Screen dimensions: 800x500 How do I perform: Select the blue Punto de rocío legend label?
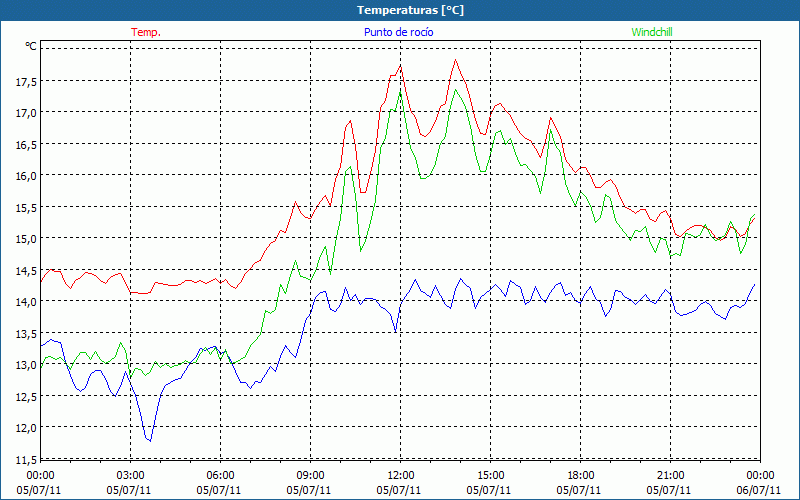[398, 32]
